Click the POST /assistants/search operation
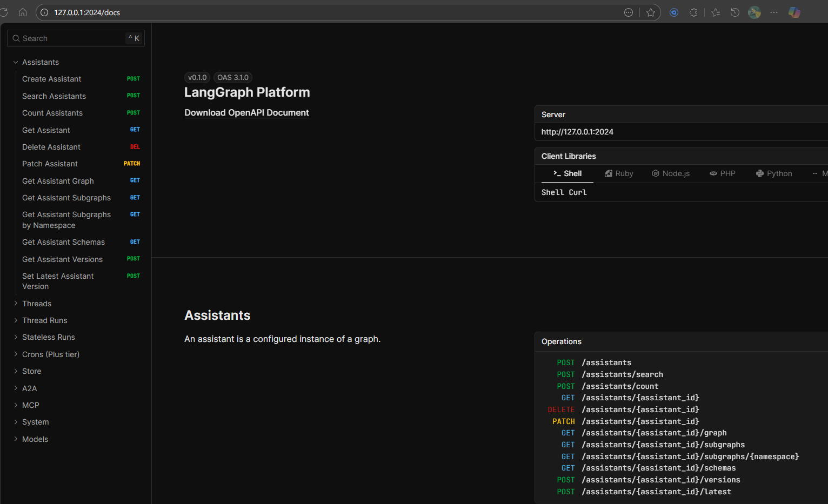This screenshot has width=828, height=504. coord(610,374)
